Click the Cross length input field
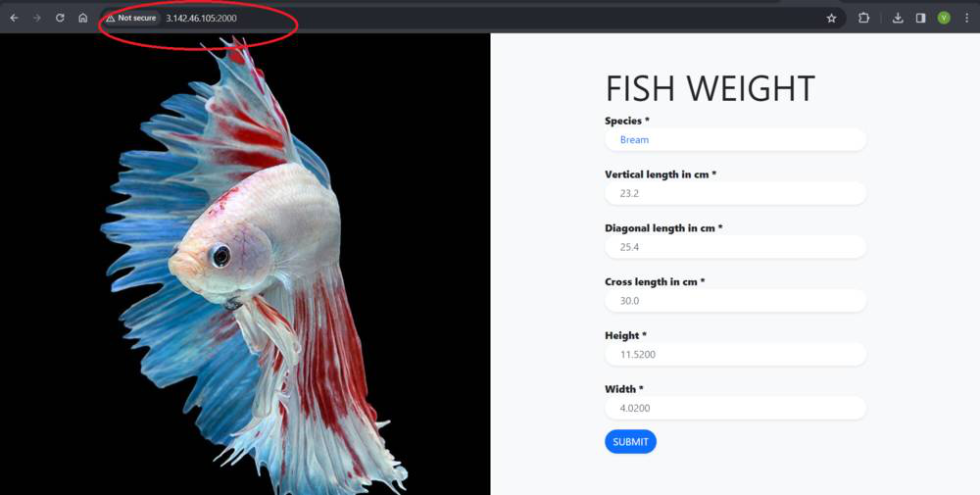Screen dimensions: 980x495 (x=735, y=301)
